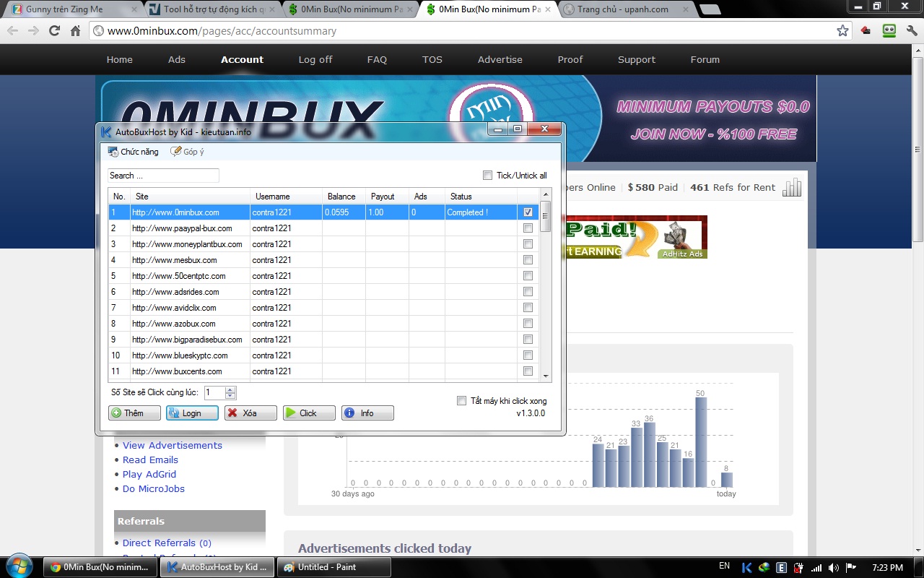Open the Play AdGrid link

(x=149, y=475)
